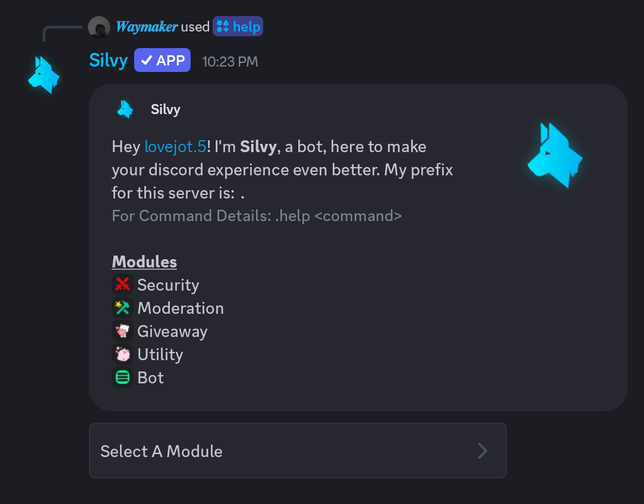Viewport: 644px width, 504px height.
Task: Click the green Bot module icon
Action: 122,377
